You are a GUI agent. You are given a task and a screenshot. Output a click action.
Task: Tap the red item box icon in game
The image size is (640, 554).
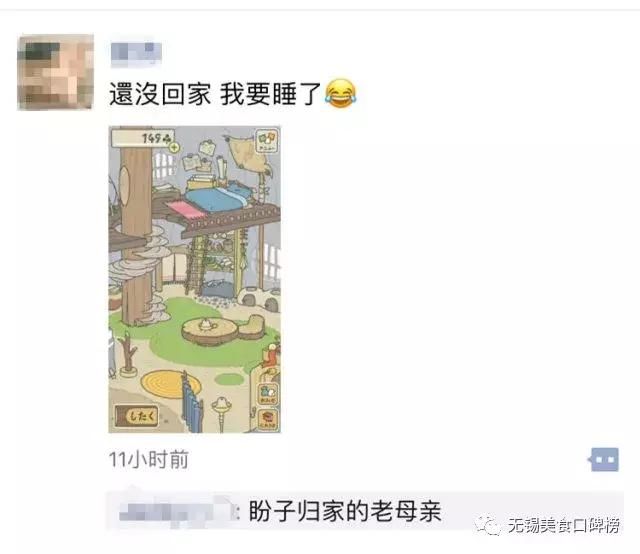click(x=268, y=419)
